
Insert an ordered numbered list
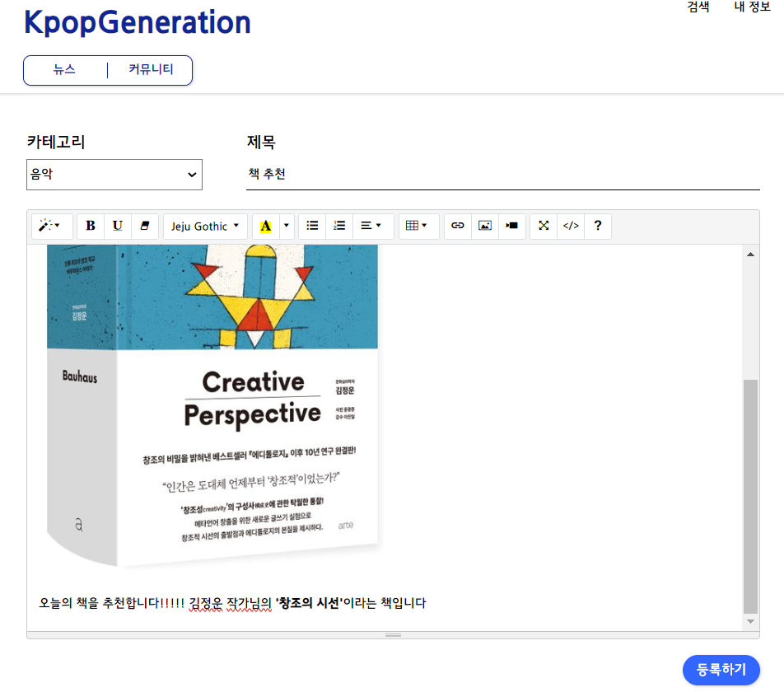(339, 226)
